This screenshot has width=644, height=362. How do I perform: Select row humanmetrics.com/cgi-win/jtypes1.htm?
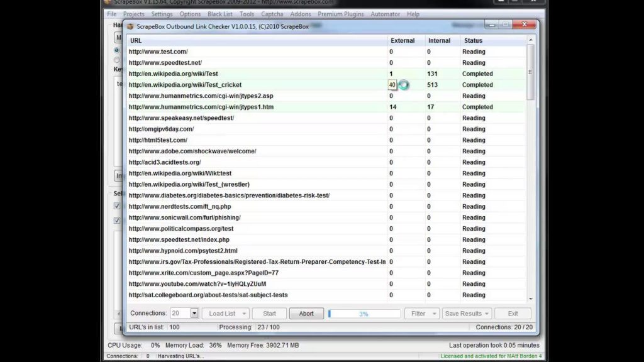326,107
